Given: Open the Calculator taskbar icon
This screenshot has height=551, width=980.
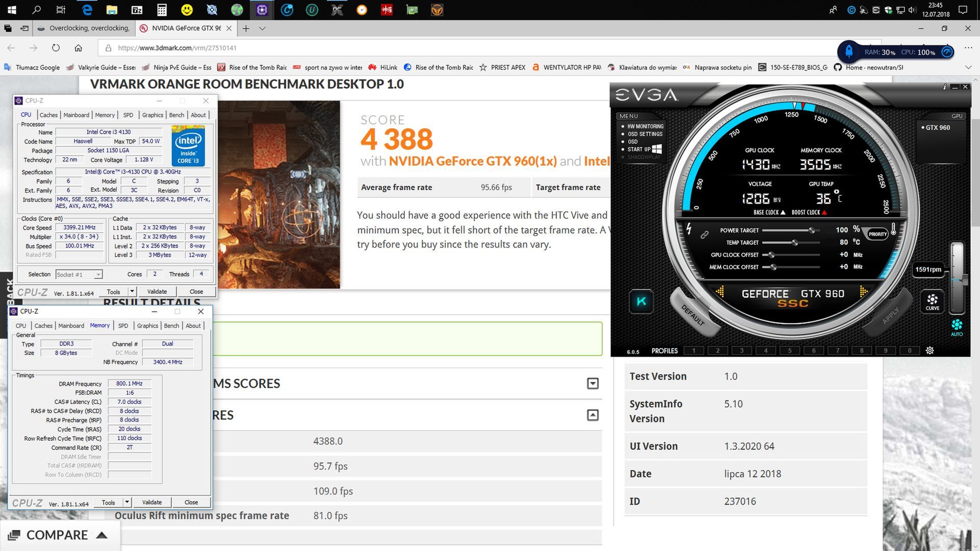Looking at the screenshot, I should [x=162, y=10].
